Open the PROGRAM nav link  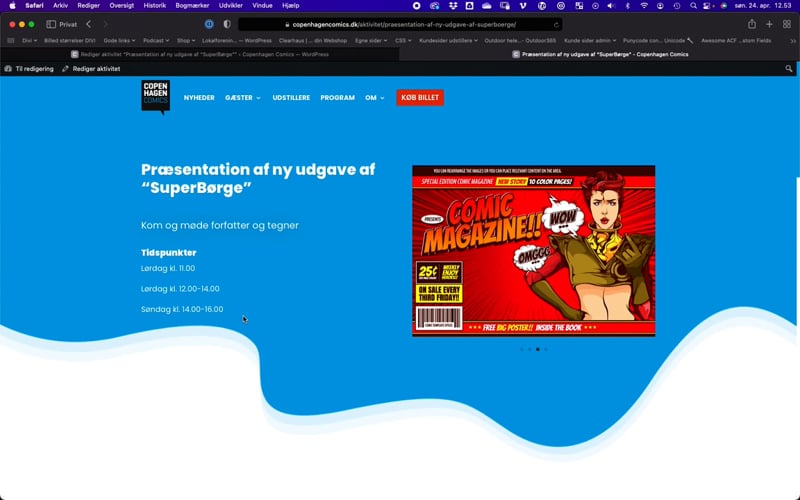pyautogui.click(x=337, y=97)
